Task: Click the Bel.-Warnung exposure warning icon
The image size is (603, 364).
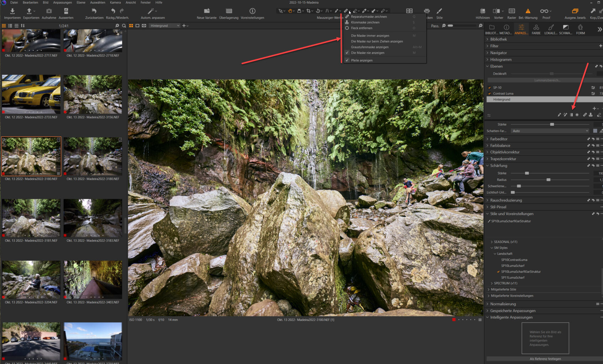Action: 528,11
